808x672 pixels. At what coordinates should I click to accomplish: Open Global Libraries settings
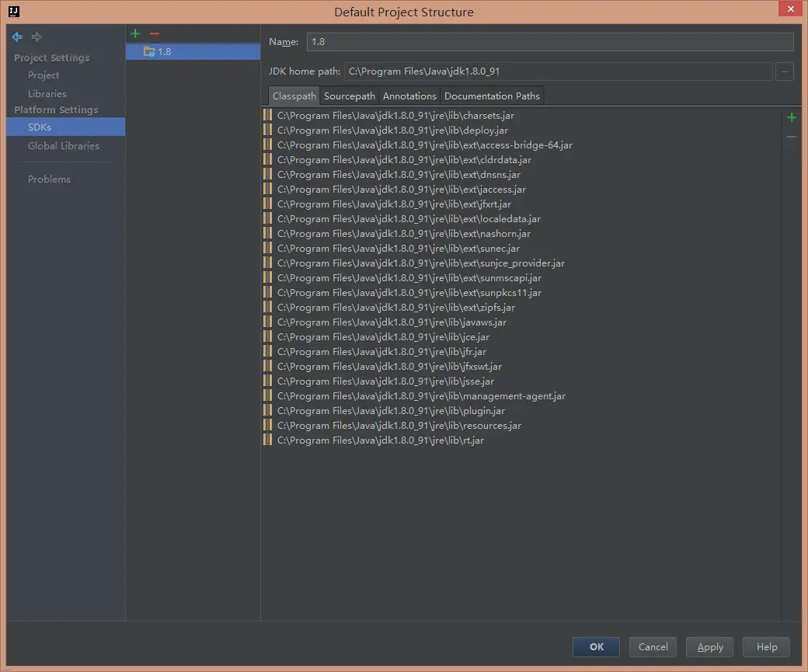click(64, 146)
